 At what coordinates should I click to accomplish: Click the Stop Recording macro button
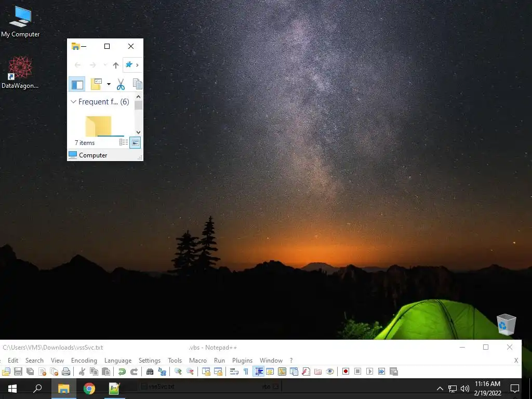pos(357,371)
